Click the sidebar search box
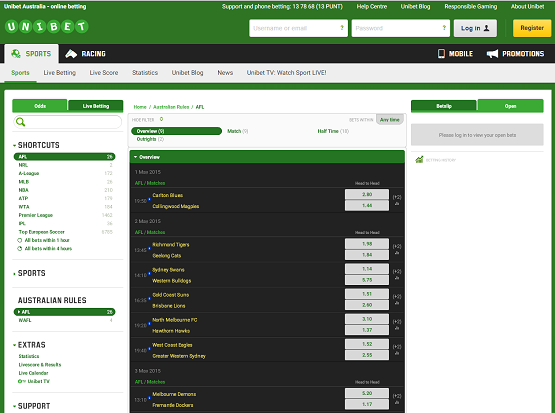The image size is (555, 413). 68,122
